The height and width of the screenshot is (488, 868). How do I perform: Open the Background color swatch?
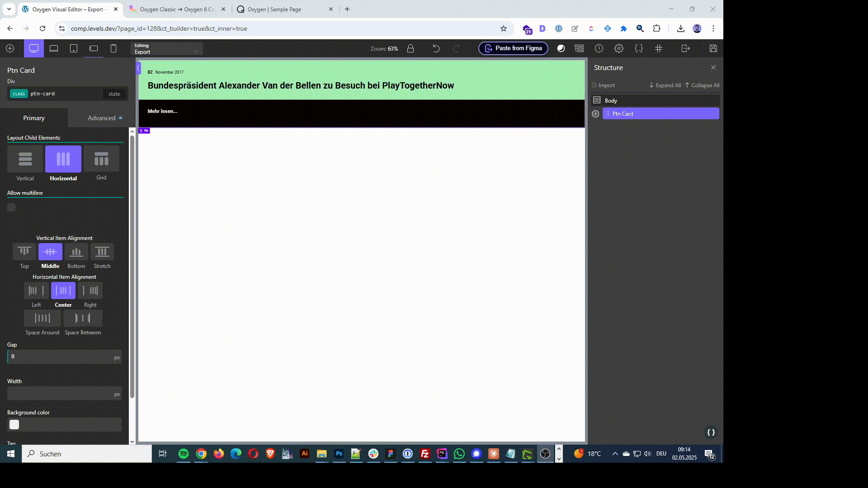(x=14, y=425)
